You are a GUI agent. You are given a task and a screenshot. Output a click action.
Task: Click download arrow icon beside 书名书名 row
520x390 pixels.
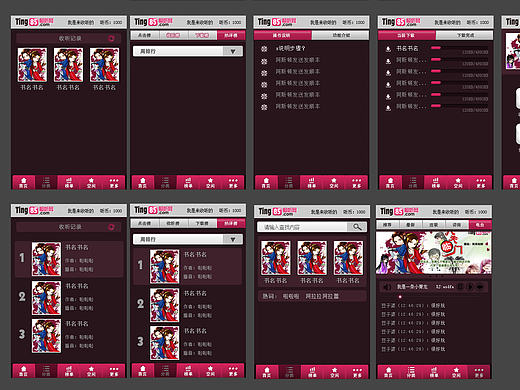[x=388, y=49]
